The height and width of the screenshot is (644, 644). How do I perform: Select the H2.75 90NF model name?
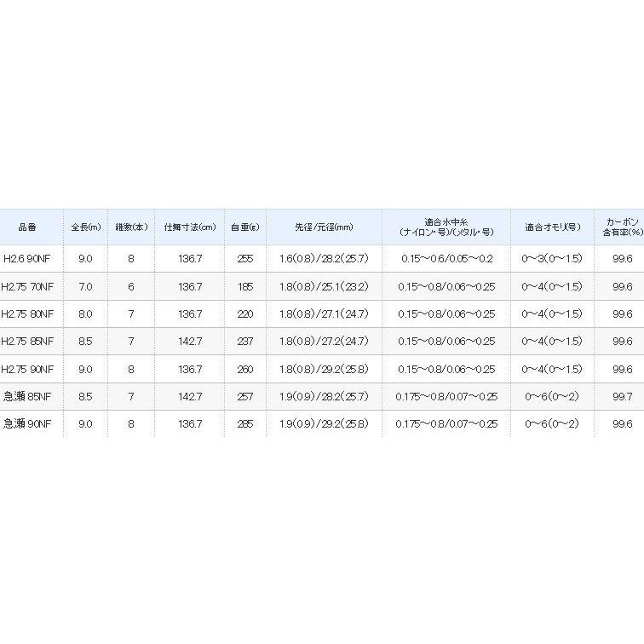[x=27, y=369]
